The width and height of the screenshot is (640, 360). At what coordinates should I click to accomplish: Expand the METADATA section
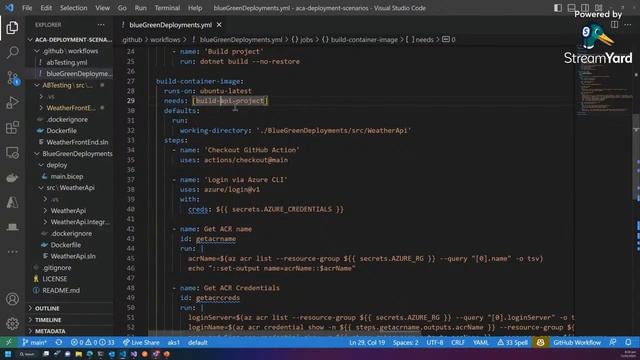[69, 331]
